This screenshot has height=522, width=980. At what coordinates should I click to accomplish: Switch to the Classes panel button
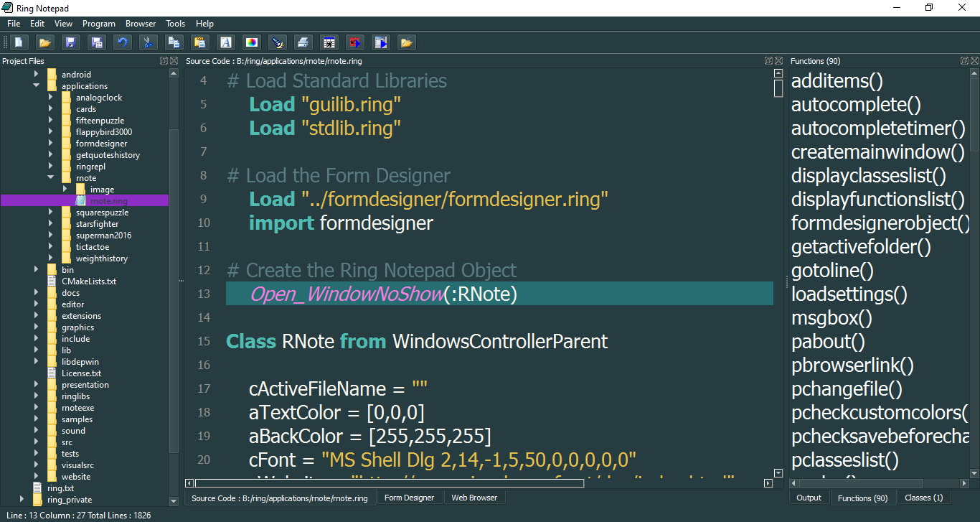point(923,497)
